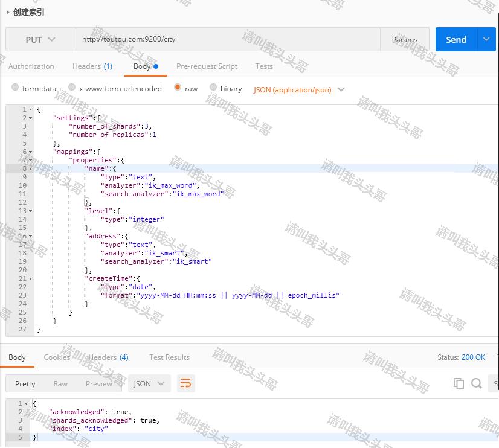Screen dimensions: 499x448
Task: Fold the name block at line 8
Action: 31,168
